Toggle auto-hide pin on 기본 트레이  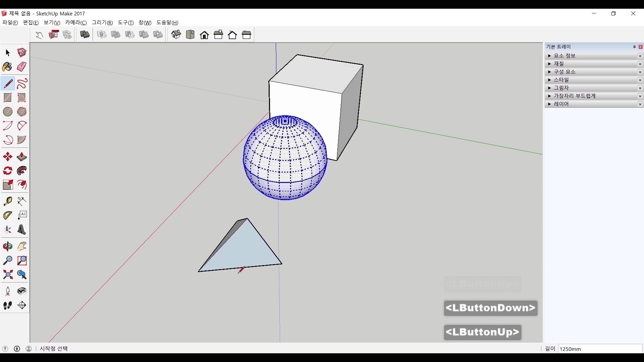coord(634,47)
